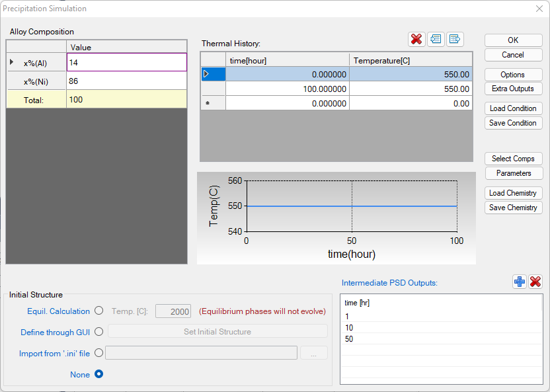Click the time[hour] column header
The image size is (550, 392).
tap(288, 60)
